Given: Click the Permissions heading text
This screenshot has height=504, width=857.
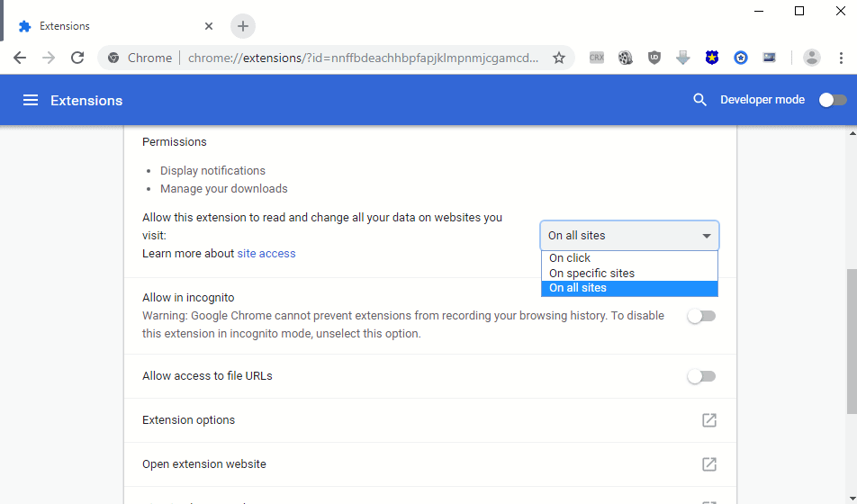Looking at the screenshot, I should coord(175,142).
